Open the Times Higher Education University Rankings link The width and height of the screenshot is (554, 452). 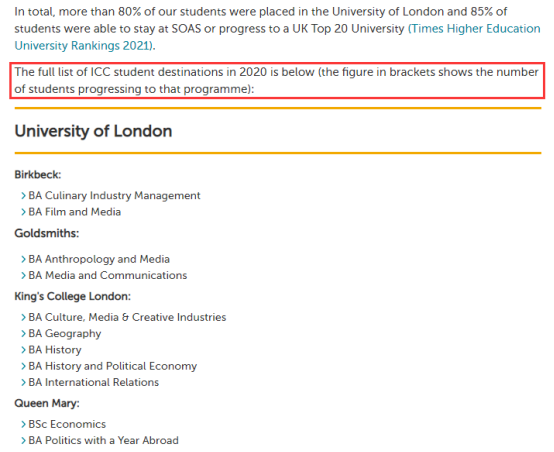[474, 29]
